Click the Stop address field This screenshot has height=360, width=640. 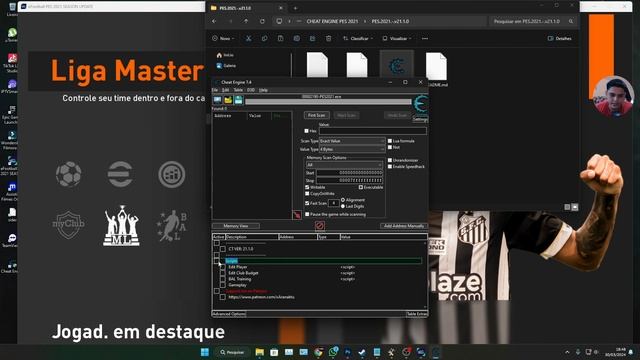349,180
